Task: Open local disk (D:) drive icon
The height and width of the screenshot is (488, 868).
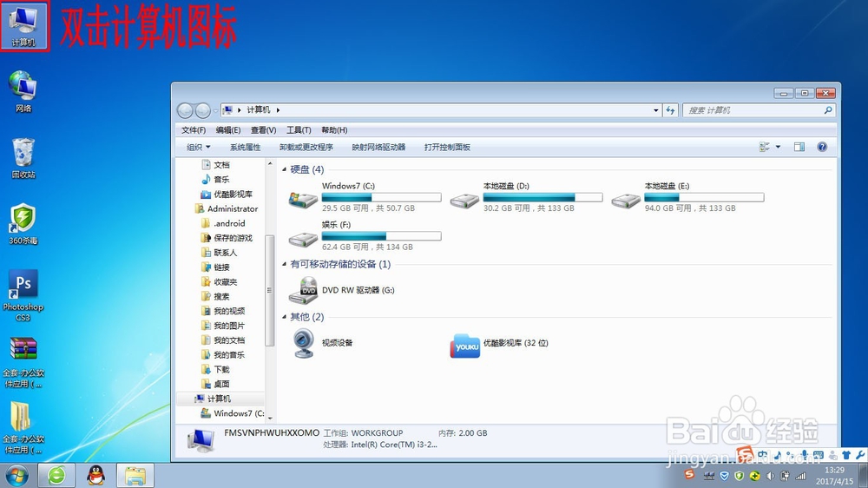Action: [x=464, y=201]
